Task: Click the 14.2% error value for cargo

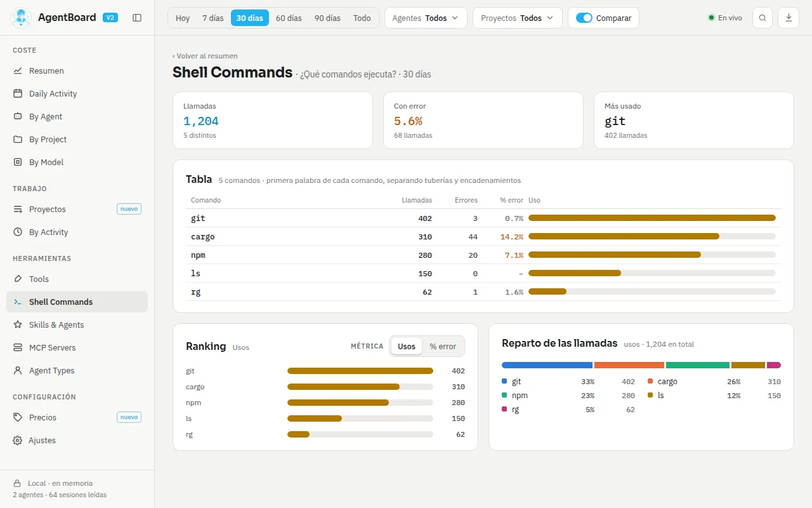Action: pyautogui.click(x=511, y=237)
